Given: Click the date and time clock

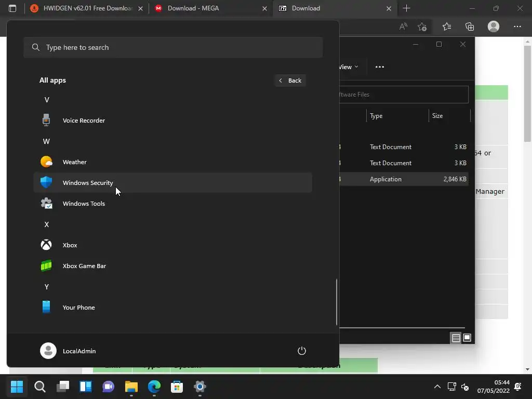Looking at the screenshot, I should (x=494, y=387).
